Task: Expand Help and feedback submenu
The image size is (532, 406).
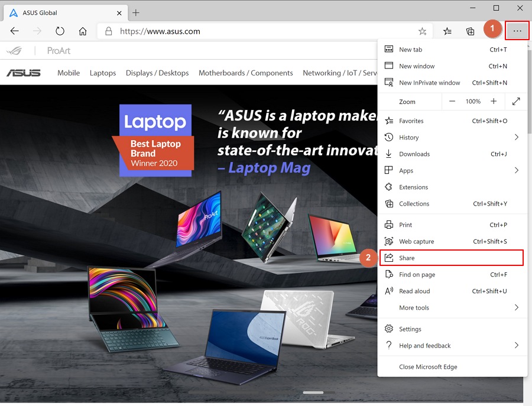Action: [452, 346]
